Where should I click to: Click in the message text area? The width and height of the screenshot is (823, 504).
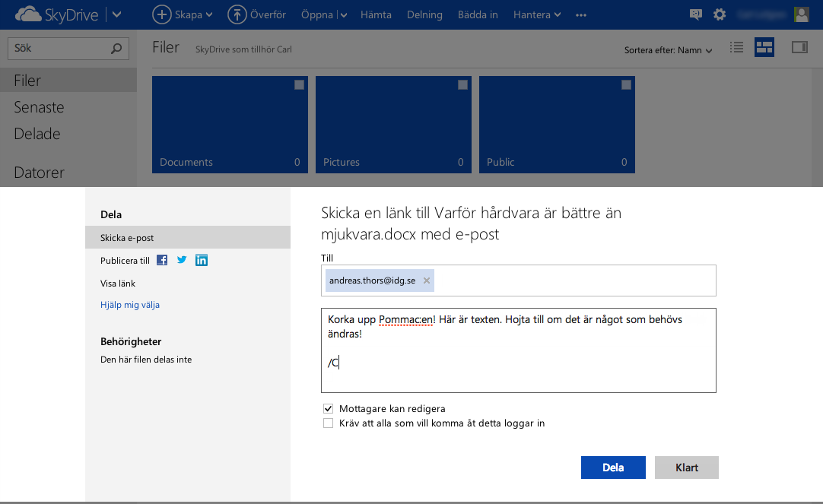519,350
